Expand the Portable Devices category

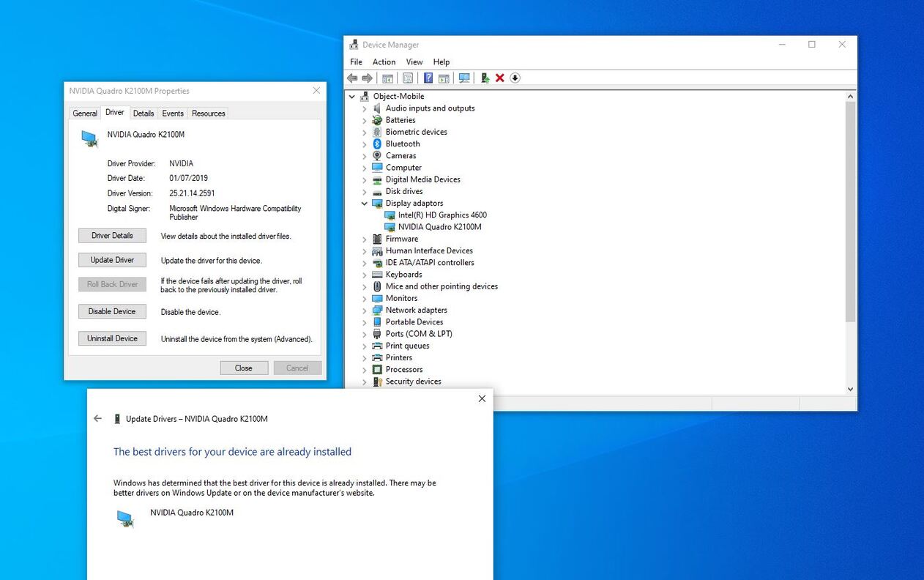pyautogui.click(x=365, y=322)
